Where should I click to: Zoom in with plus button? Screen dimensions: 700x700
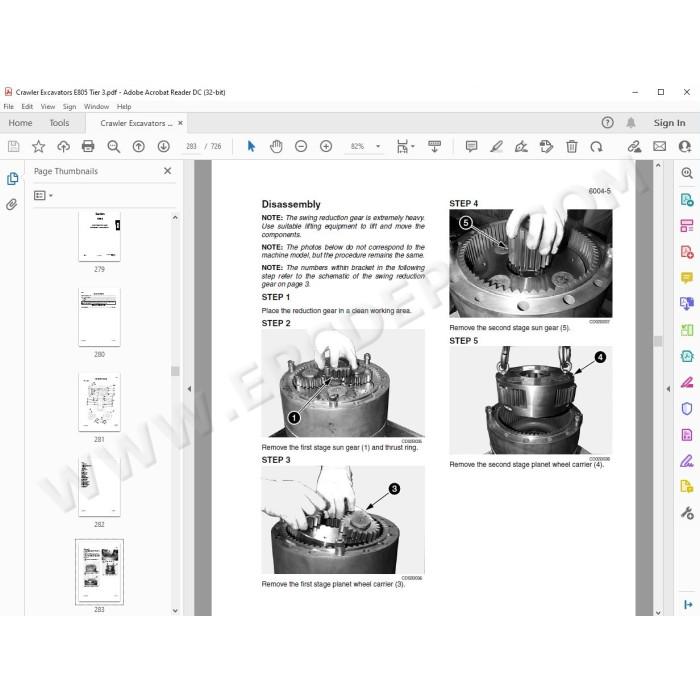click(326, 146)
